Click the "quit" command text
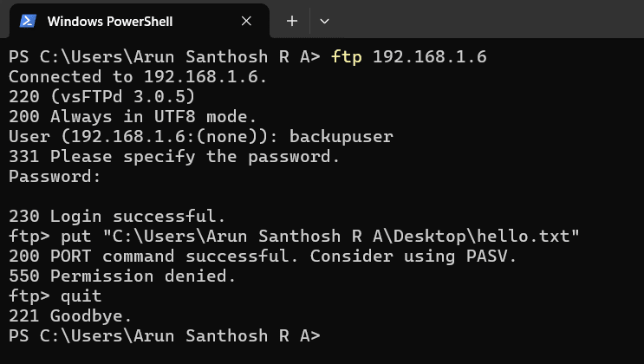 (x=81, y=296)
